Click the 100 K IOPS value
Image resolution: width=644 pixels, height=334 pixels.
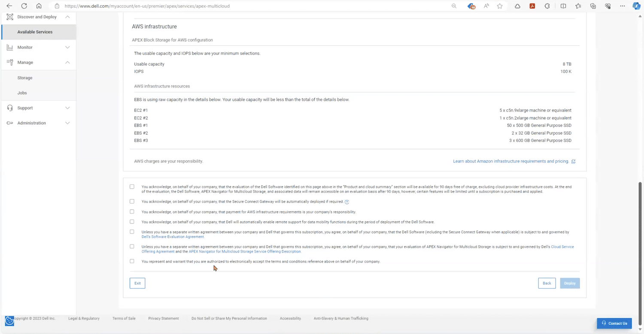tap(566, 72)
